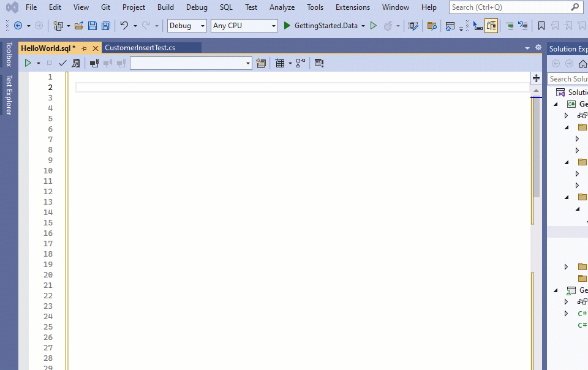Open the Analyze menu
This screenshot has height=370, width=588.
[282, 7]
